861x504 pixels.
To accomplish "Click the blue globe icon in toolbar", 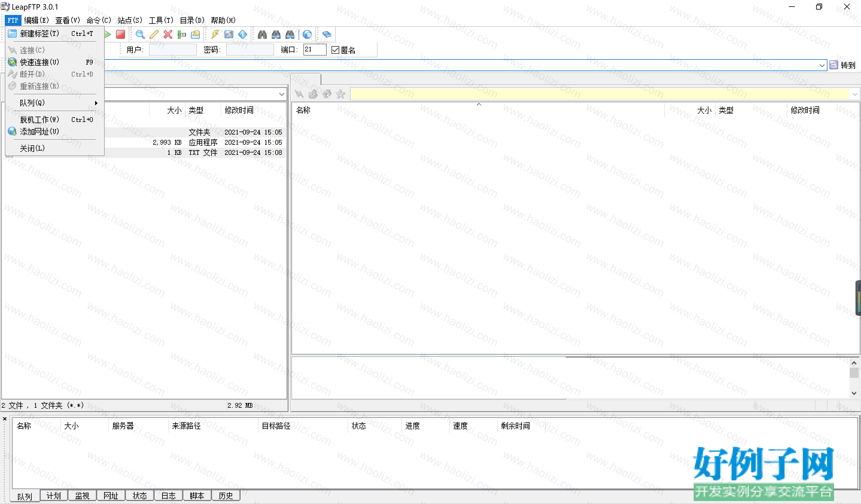I will tap(307, 34).
